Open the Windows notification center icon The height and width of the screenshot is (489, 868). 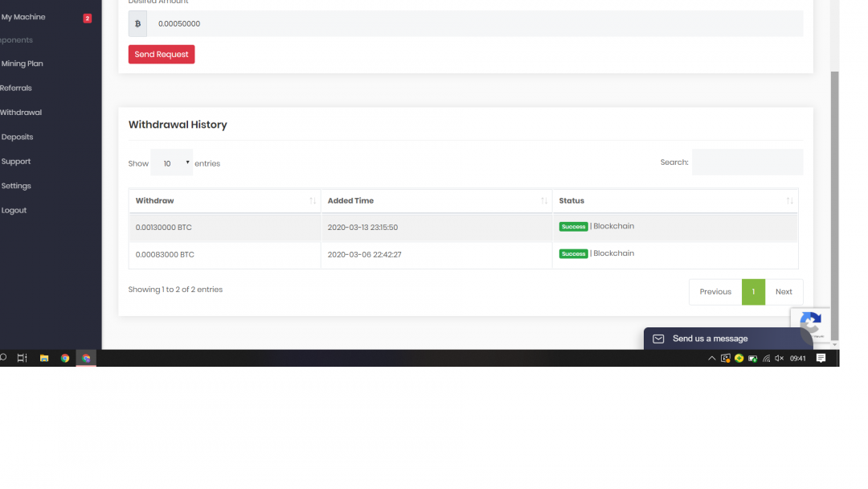(x=821, y=359)
